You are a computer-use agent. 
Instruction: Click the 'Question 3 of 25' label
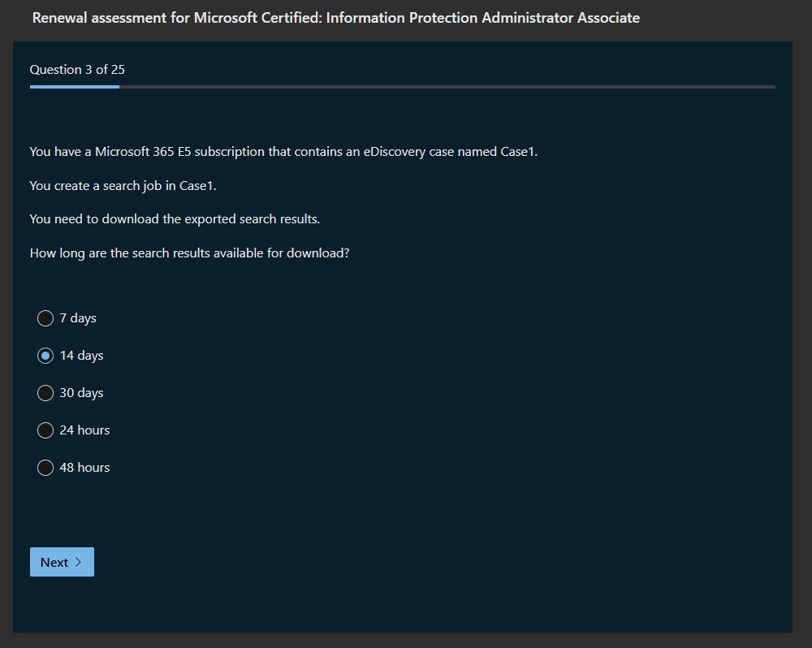(77, 70)
